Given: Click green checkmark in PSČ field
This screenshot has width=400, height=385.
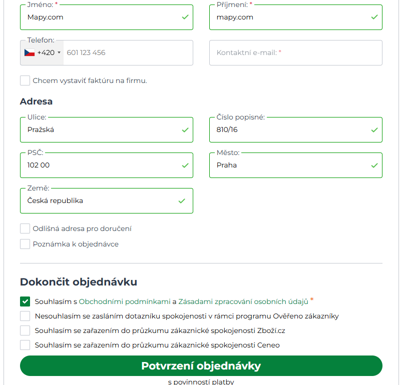Looking at the screenshot, I should pos(185,165).
